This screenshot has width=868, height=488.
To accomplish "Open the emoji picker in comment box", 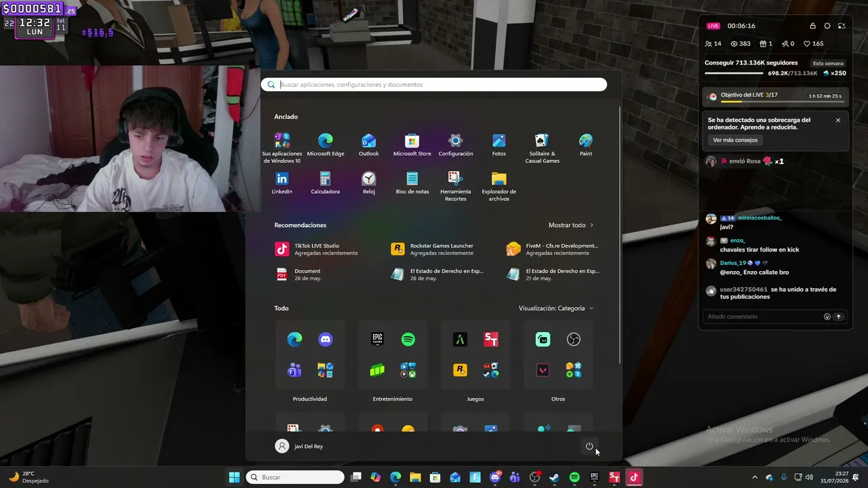I will 827,317.
